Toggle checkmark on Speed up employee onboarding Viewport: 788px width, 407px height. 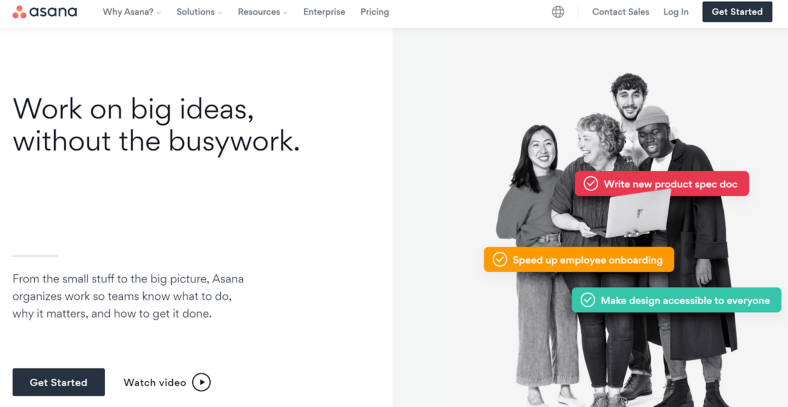[500, 260]
